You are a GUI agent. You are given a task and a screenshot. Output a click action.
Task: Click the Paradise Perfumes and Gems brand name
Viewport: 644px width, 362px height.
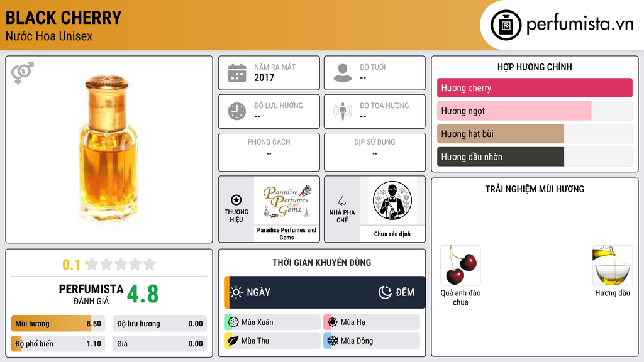tap(287, 234)
